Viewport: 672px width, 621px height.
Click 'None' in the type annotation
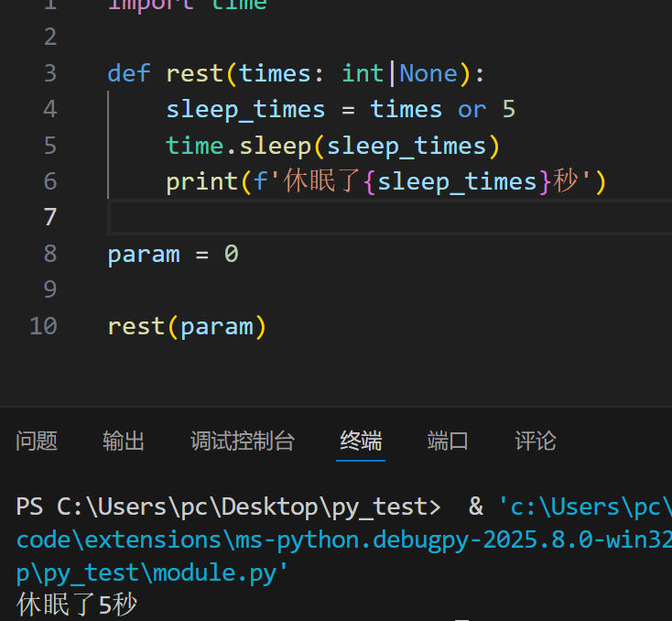[x=428, y=73]
